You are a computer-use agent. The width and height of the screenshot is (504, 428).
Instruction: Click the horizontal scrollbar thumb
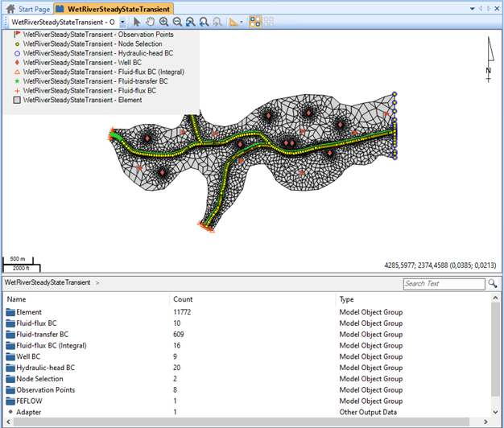click(x=241, y=422)
